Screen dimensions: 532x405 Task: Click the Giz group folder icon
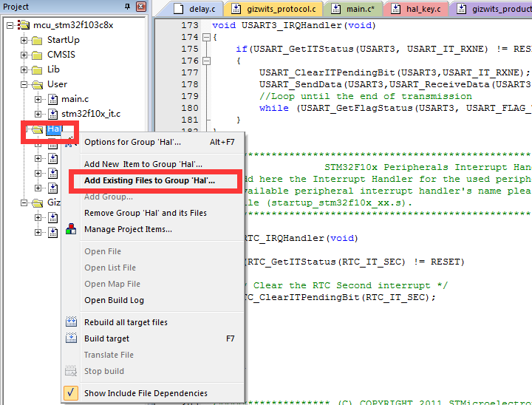[38, 203]
